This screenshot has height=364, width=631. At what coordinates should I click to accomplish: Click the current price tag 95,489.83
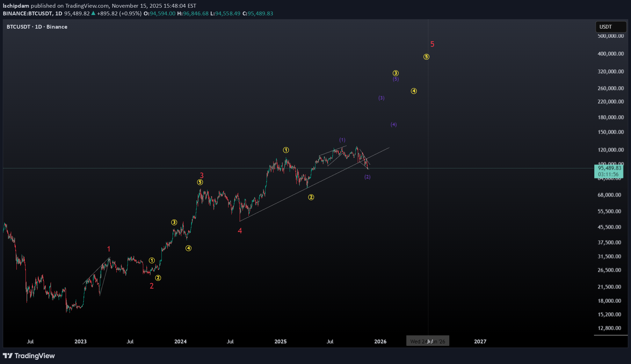click(x=609, y=168)
